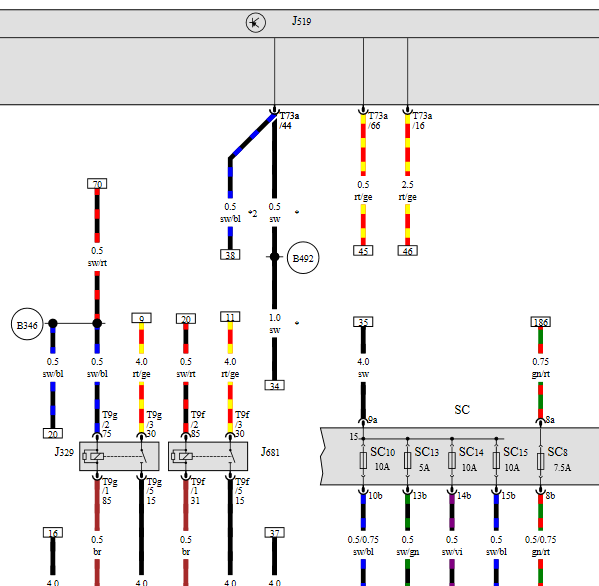Click the T9g/1 85 pin label
This screenshot has width=599, height=586.
click(110, 491)
